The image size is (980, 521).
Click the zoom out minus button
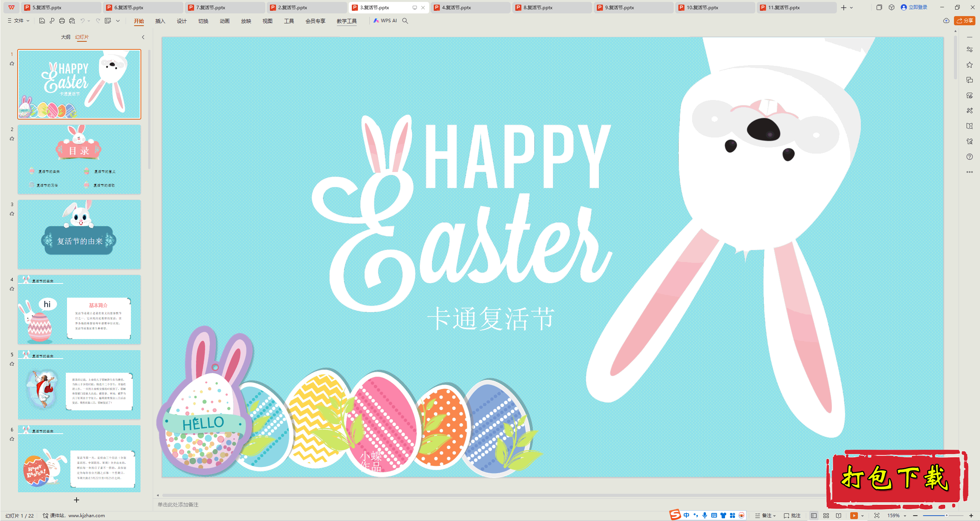[915, 516]
